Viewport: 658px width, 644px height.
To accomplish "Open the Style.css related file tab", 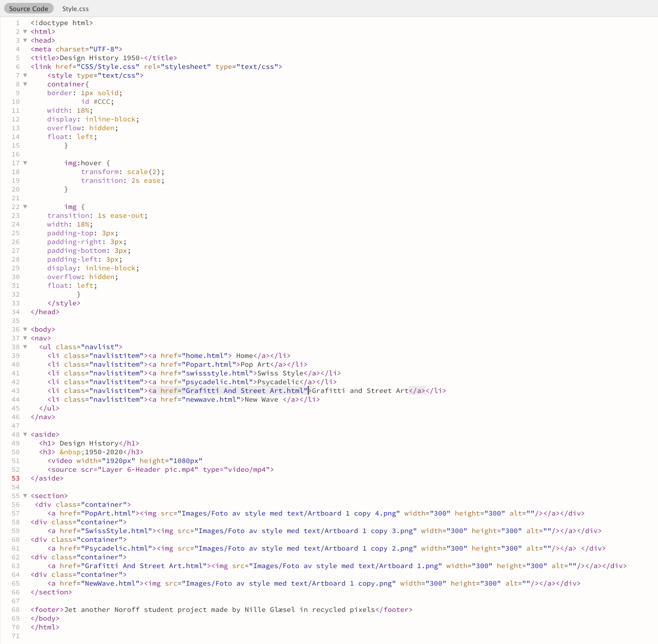I will pyautogui.click(x=75, y=9).
